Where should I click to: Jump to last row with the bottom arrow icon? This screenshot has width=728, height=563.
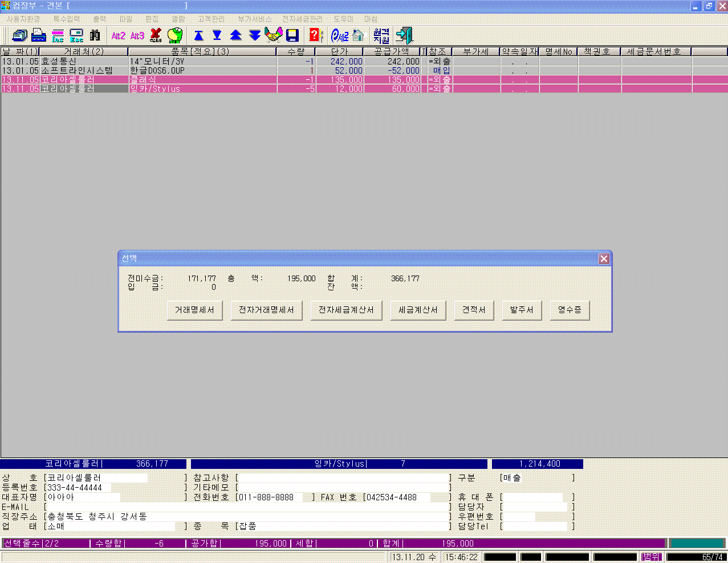(x=217, y=35)
